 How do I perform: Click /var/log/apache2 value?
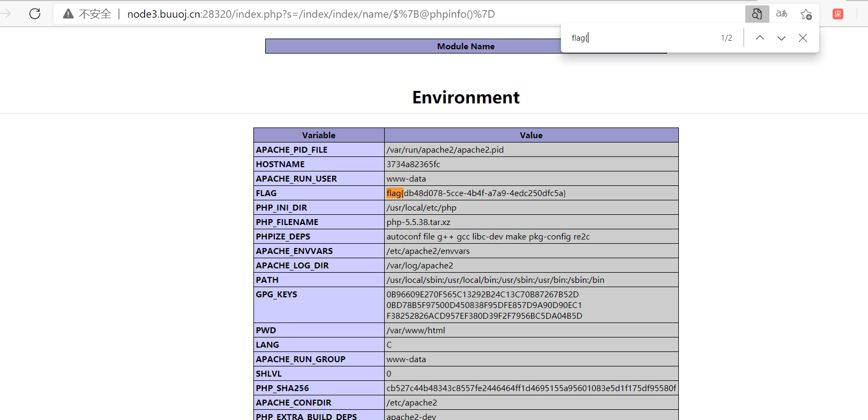coord(420,265)
